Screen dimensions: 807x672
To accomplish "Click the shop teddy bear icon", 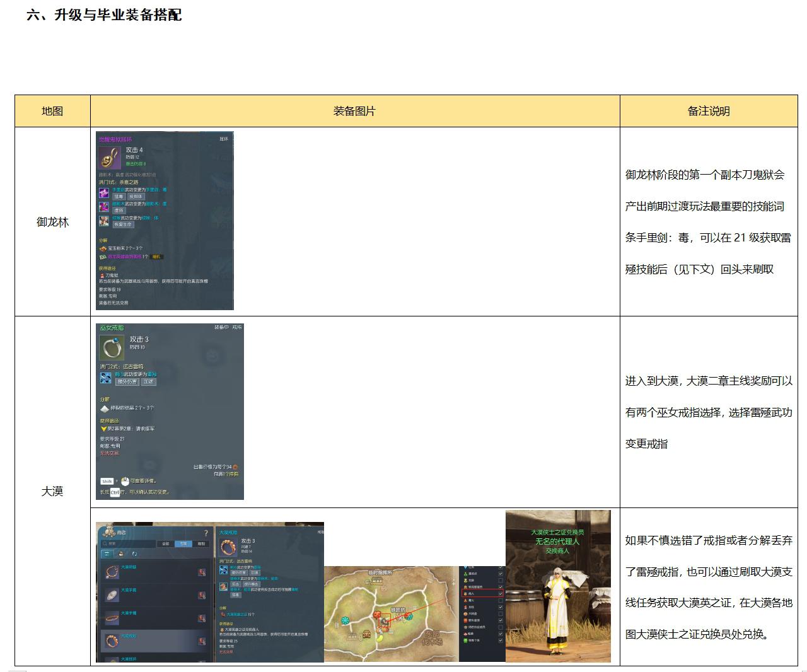I will pos(109,531).
